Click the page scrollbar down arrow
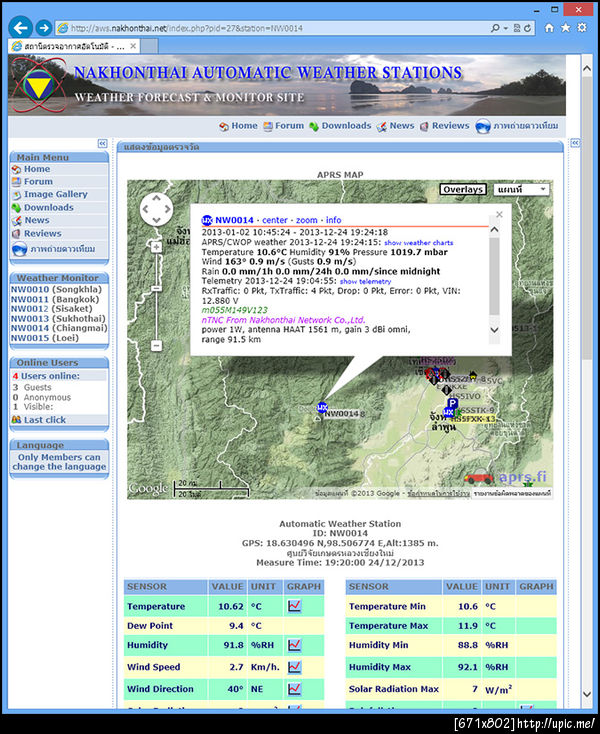Image resolution: width=600 pixels, height=734 pixels. tap(587, 695)
